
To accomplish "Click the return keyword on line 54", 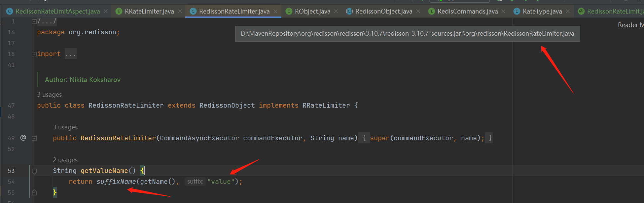I will (81, 182).
